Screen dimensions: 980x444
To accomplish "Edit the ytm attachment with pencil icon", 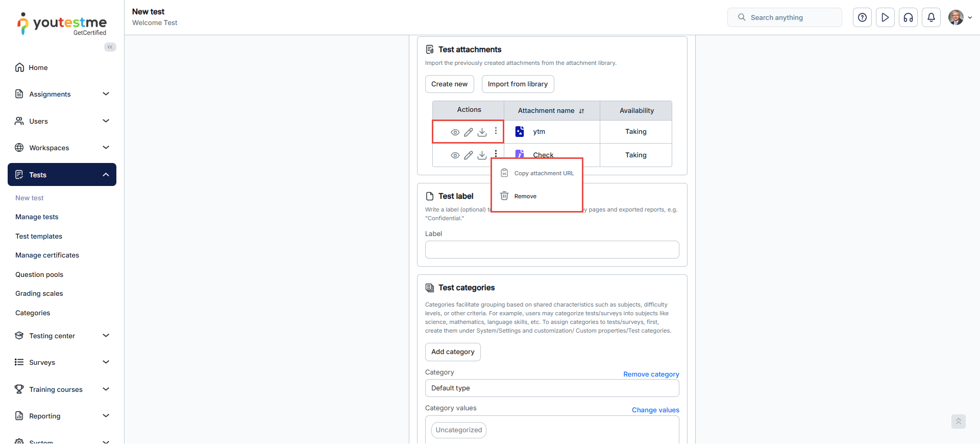I will [x=468, y=132].
